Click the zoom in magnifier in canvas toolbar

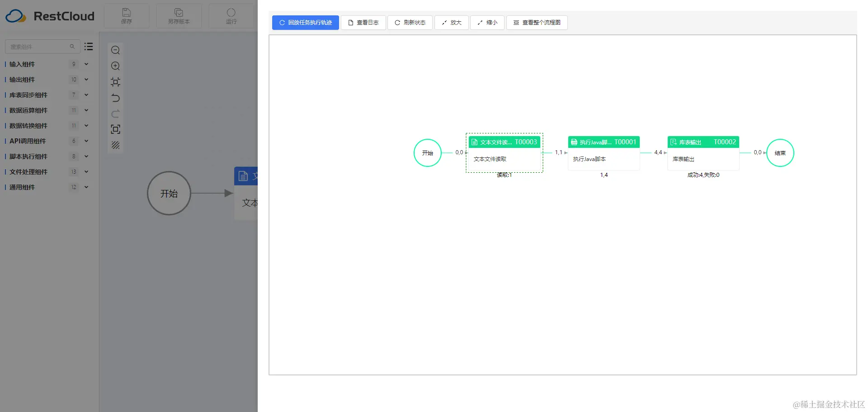click(x=116, y=66)
